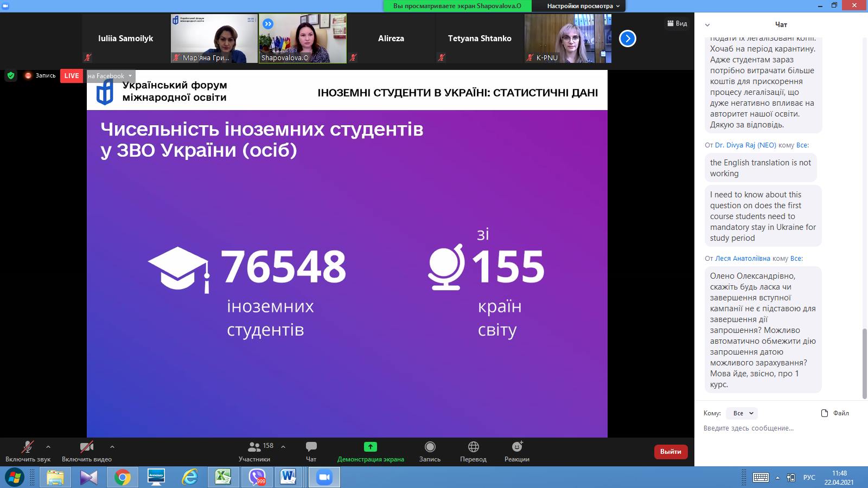This screenshot has width=868, height=488.
Task: Click muted mic icon on K-PNU tile
Action: click(x=530, y=57)
